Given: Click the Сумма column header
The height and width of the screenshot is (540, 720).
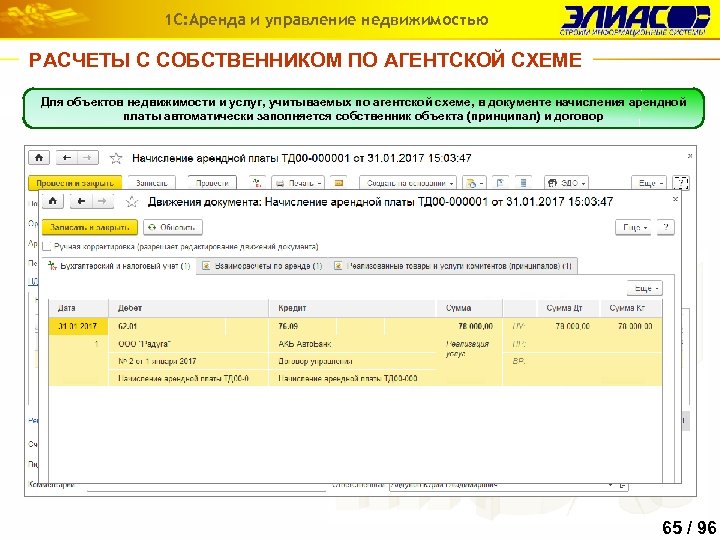Looking at the screenshot, I should pos(469,308).
